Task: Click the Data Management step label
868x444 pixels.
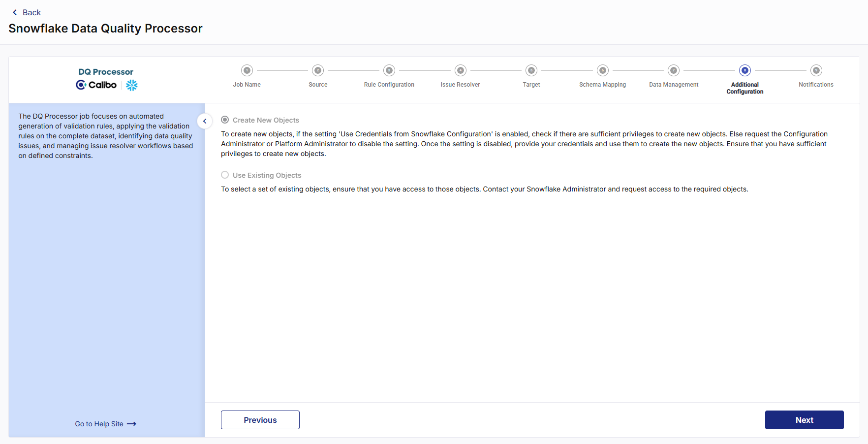Action: coord(674,85)
